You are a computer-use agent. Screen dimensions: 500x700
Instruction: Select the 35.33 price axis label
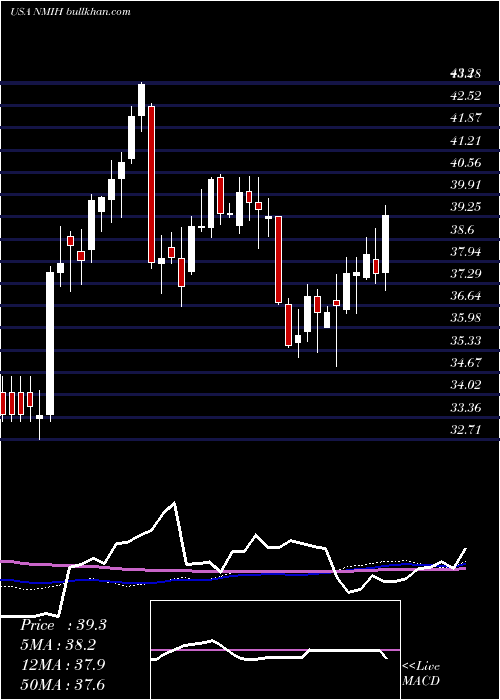pos(466,340)
